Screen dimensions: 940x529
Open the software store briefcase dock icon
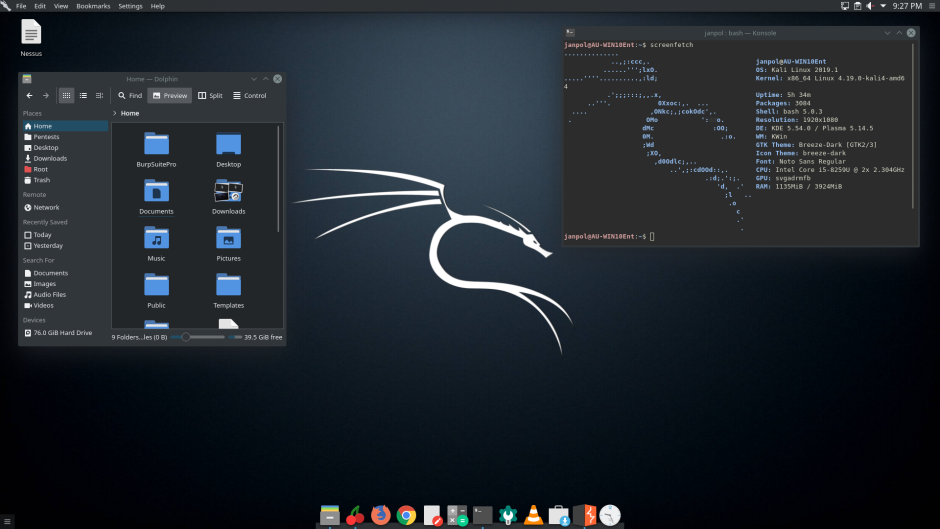coord(559,515)
